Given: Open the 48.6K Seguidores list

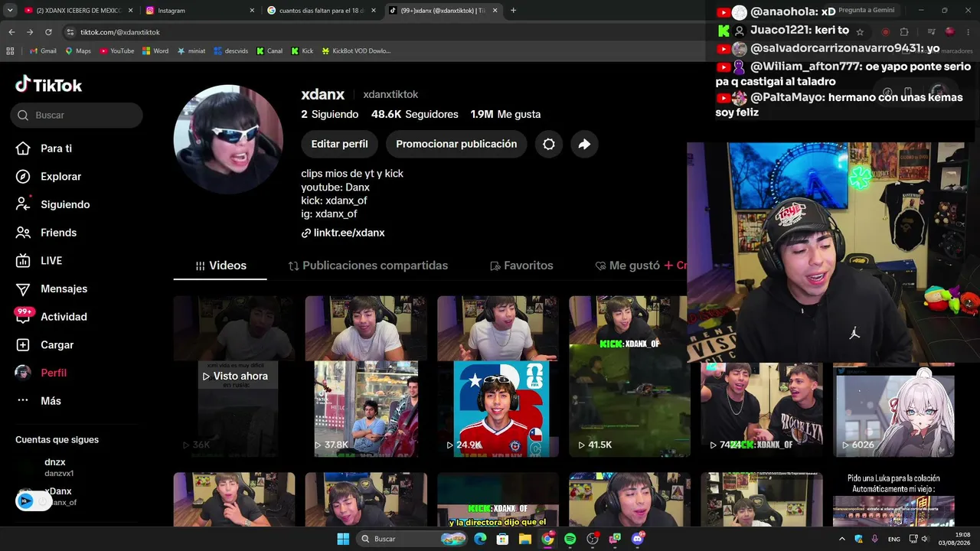Looking at the screenshot, I should (415, 114).
